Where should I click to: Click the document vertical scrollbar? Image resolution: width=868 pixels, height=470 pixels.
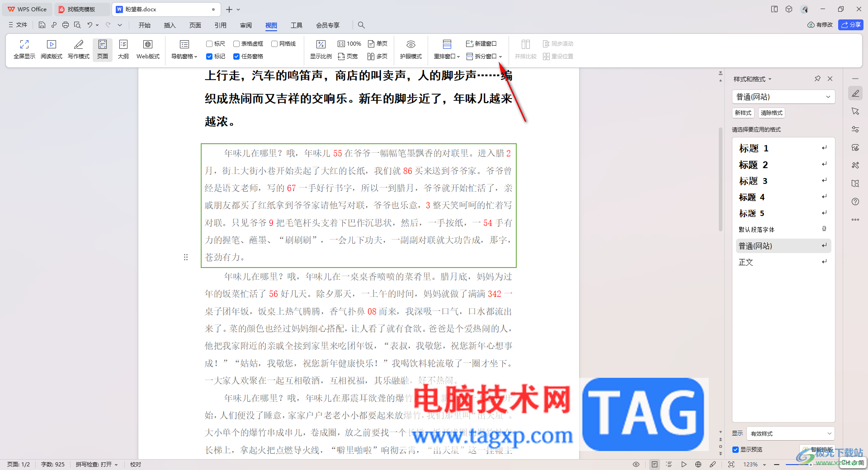click(721, 179)
